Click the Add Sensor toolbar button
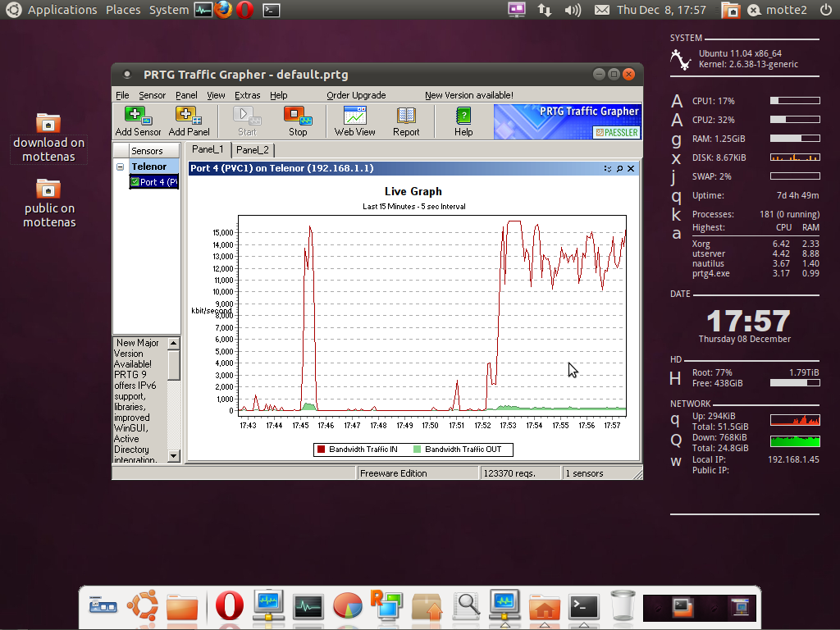 138,121
